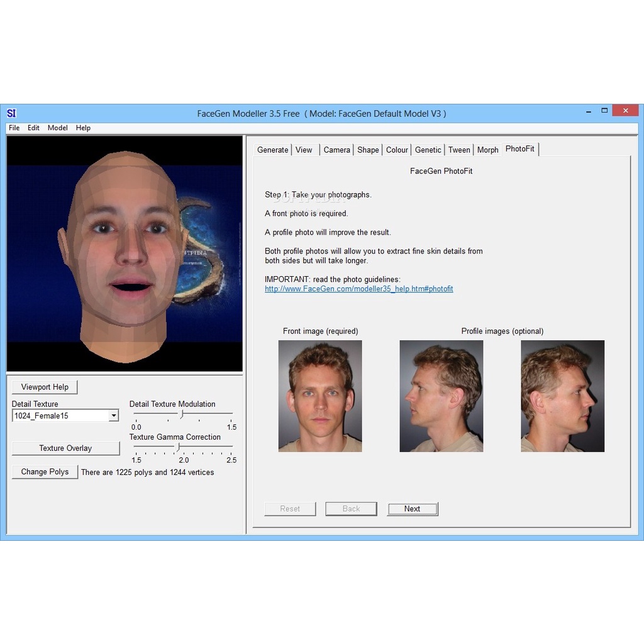
Task: Select the left-facing profile image thumbnail
Action: pyautogui.click(x=441, y=396)
